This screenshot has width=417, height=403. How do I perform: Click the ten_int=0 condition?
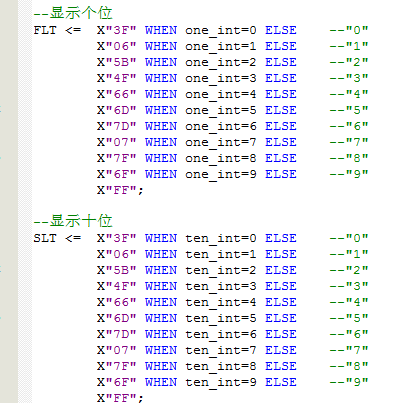[x=221, y=239]
